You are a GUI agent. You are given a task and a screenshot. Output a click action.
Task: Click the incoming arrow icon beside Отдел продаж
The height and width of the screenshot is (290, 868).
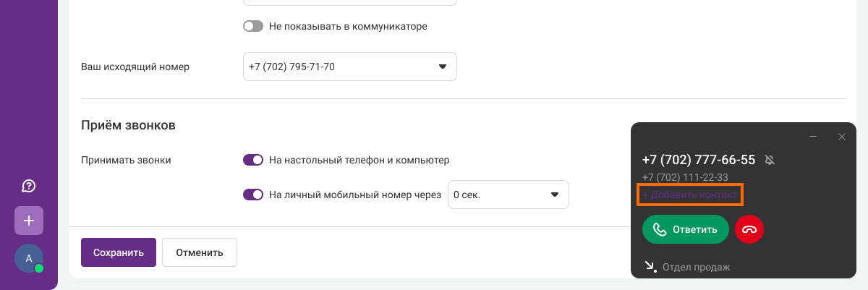coord(650,267)
